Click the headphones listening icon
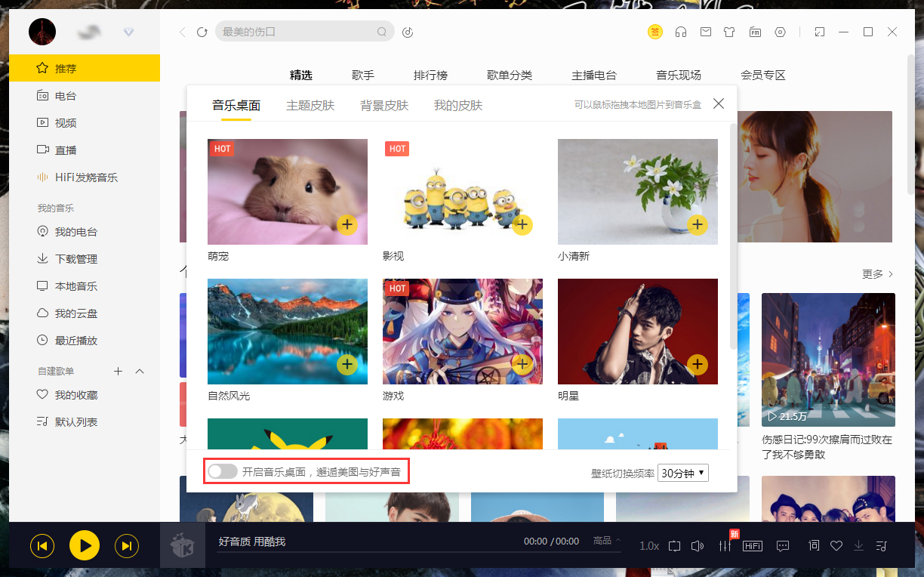The width and height of the screenshot is (924, 577). 680,32
